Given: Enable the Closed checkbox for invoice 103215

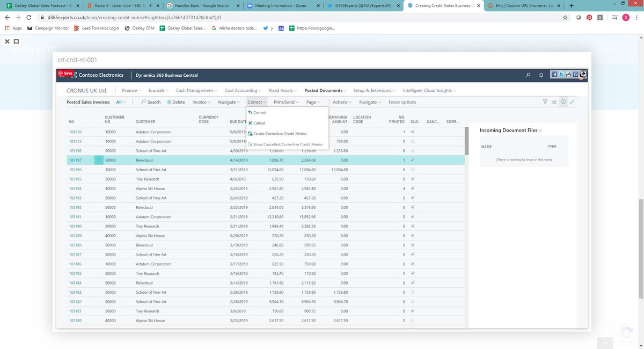Looking at the screenshot, I should [x=412, y=141].
